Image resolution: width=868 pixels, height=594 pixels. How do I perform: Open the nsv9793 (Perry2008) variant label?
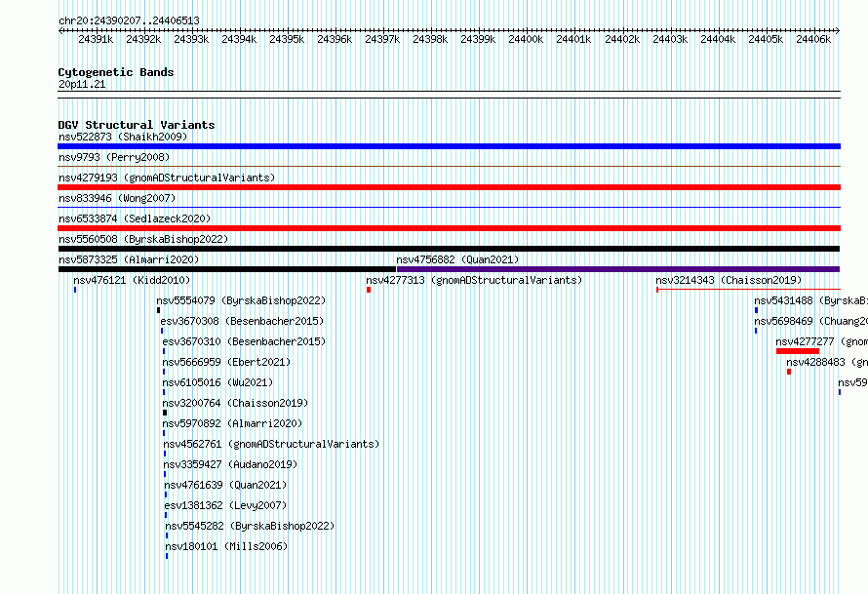114,157
